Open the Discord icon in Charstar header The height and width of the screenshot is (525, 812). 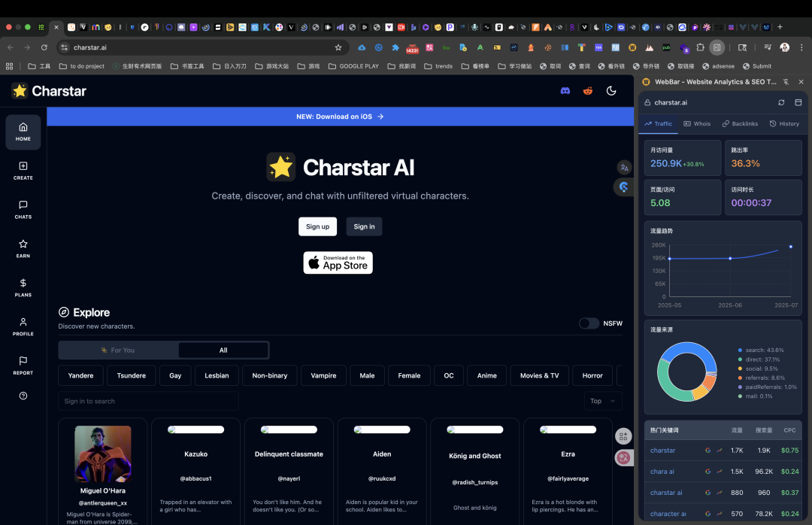click(565, 91)
